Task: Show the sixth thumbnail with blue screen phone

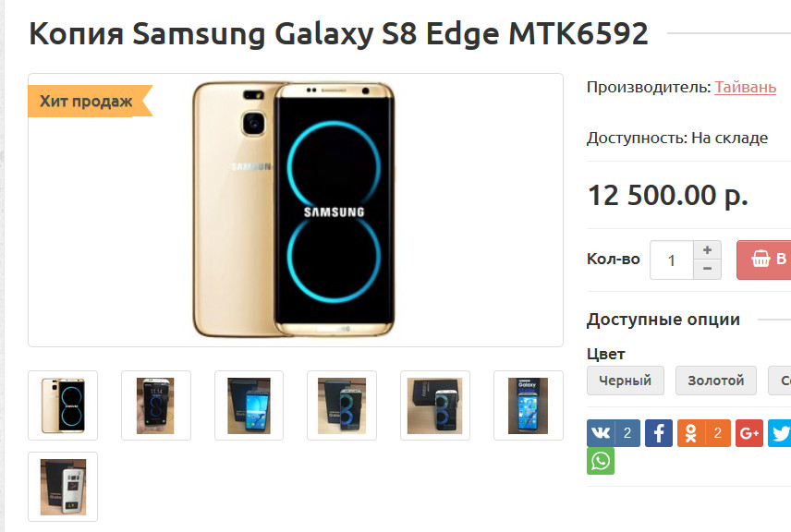Action: click(529, 405)
